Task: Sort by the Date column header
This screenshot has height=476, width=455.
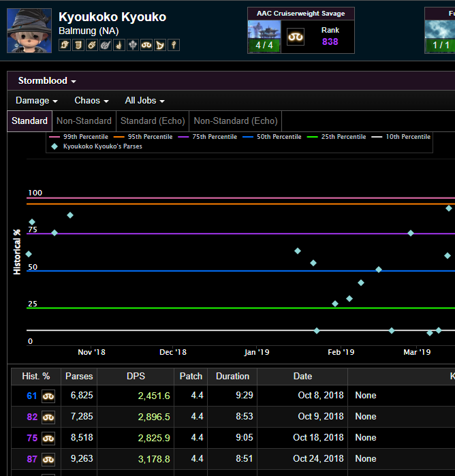Action: click(x=302, y=377)
